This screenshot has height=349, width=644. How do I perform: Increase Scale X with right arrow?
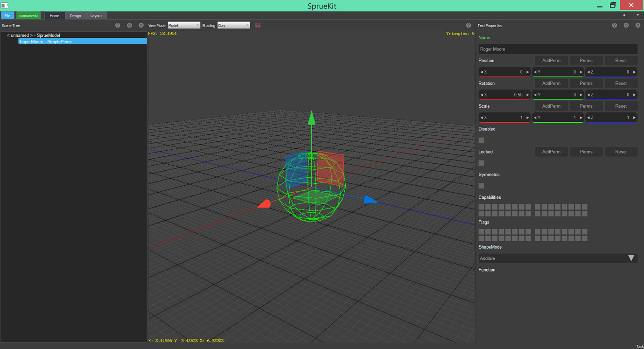[528, 118]
